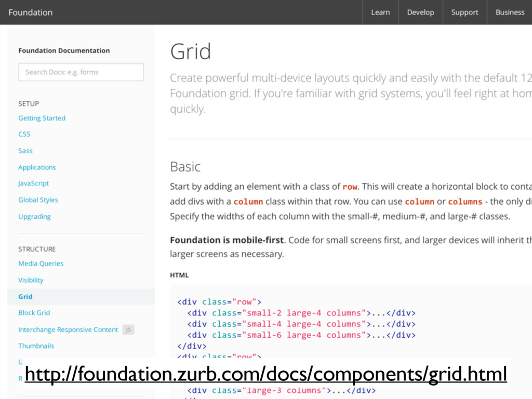The width and height of the screenshot is (532, 399).
Task: Click the red 'row' inline code word
Action: point(350,187)
